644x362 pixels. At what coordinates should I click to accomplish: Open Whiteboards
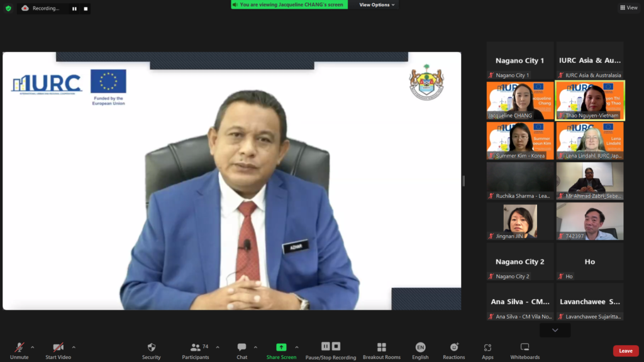525,350
